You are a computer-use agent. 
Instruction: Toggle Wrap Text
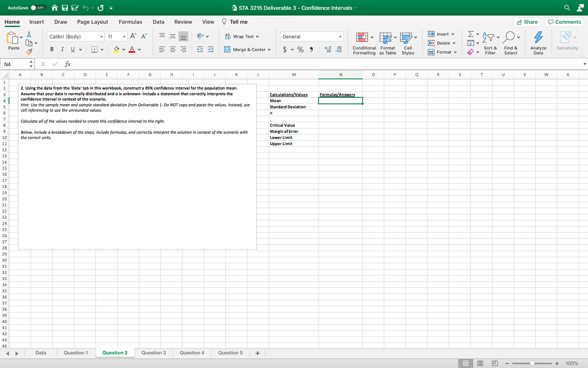241,36
